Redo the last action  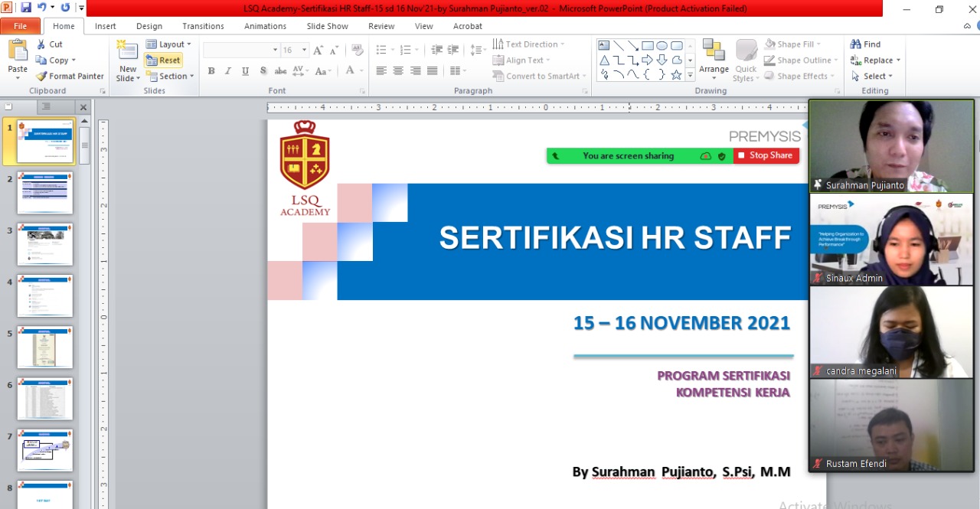[x=64, y=8]
